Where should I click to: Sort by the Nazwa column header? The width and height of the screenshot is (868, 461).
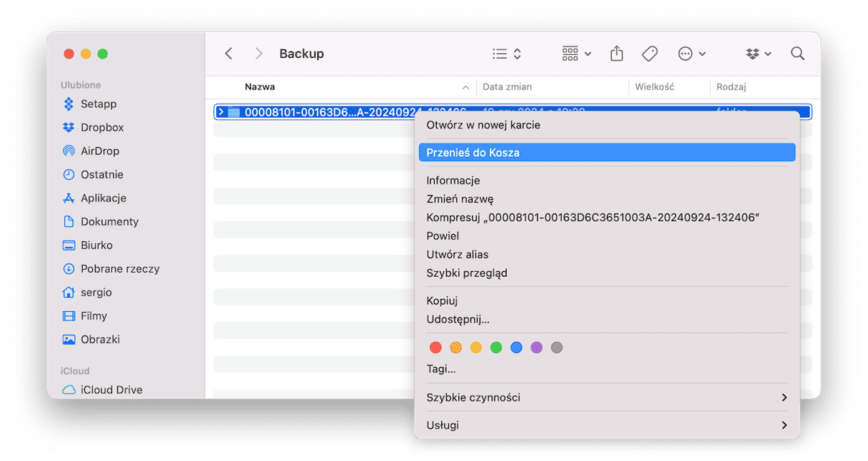pos(260,87)
